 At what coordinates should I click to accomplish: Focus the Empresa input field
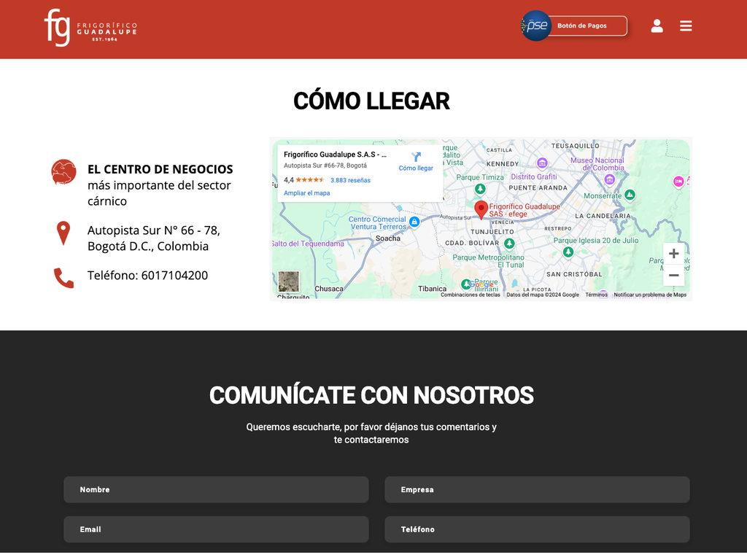click(x=537, y=489)
